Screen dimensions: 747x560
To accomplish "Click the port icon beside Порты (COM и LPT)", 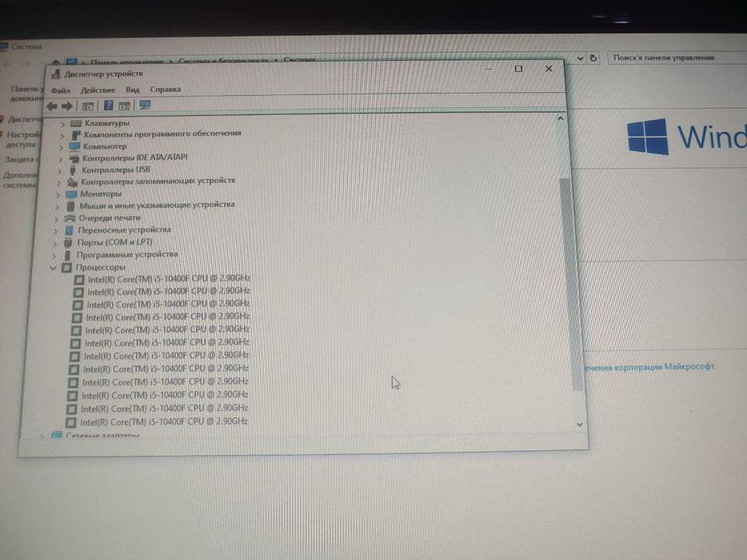I will [x=68, y=242].
